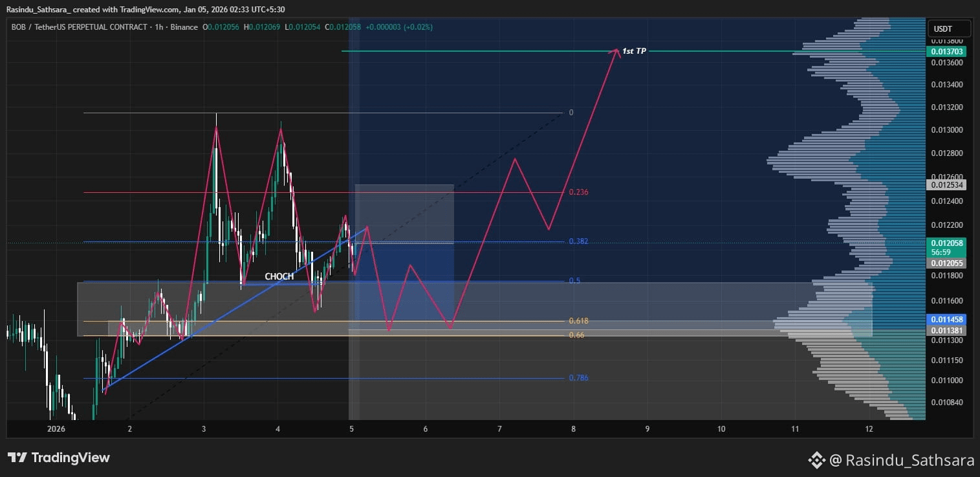The image size is (980, 477).
Task: Select the CHOCH text annotation
Action: pos(279,276)
